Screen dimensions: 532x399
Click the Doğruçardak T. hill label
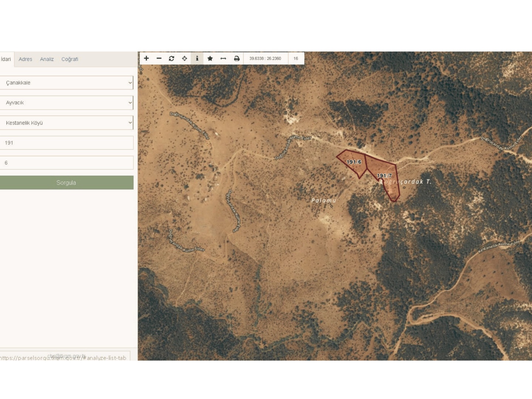click(x=406, y=182)
